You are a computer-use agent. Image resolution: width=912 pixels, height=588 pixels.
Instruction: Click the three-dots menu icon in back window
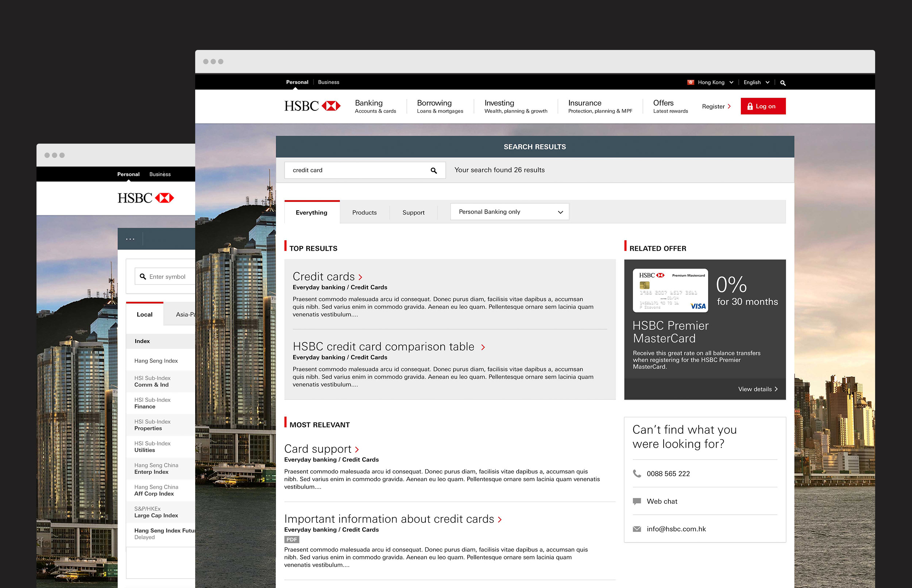130,239
